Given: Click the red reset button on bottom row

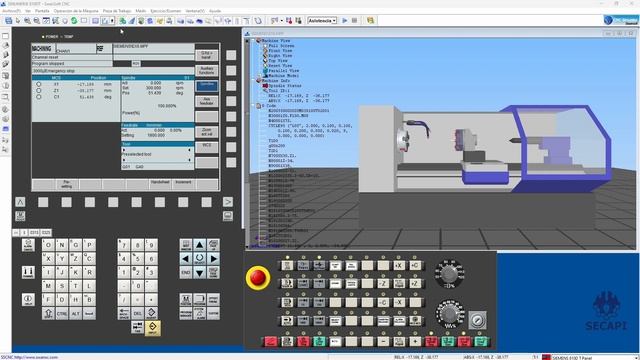Looking at the screenshot, I should [x=270, y=342].
